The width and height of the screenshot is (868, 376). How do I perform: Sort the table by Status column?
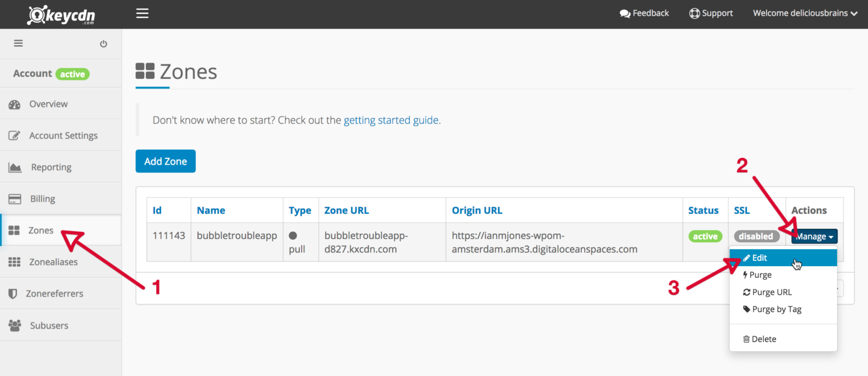pos(703,210)
